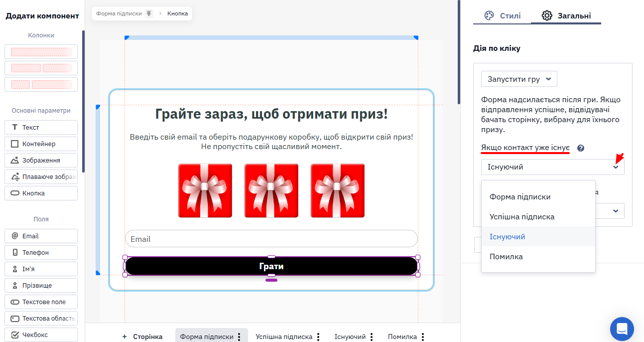644x342 pixels.
Task: Open the chat support widget
Action: 622,329
